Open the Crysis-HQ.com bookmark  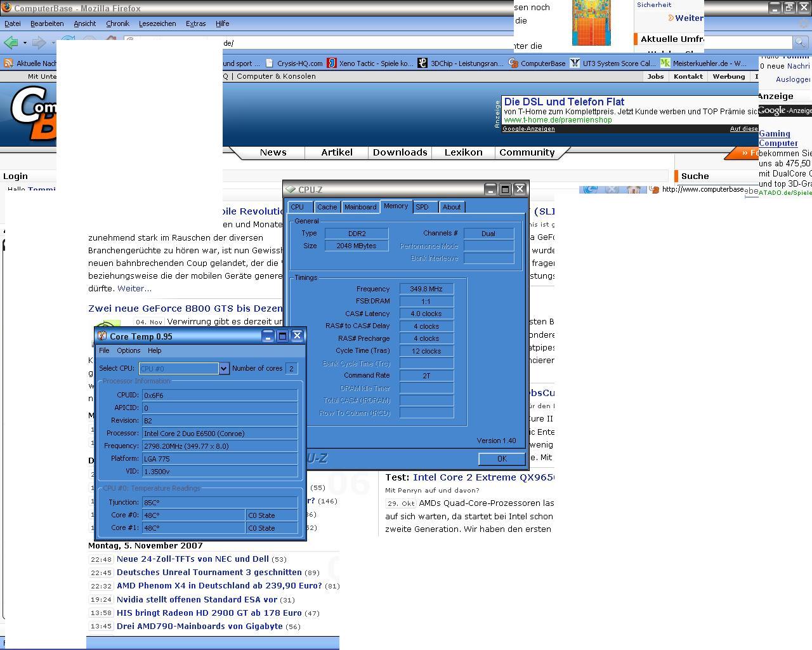[294, 63]
